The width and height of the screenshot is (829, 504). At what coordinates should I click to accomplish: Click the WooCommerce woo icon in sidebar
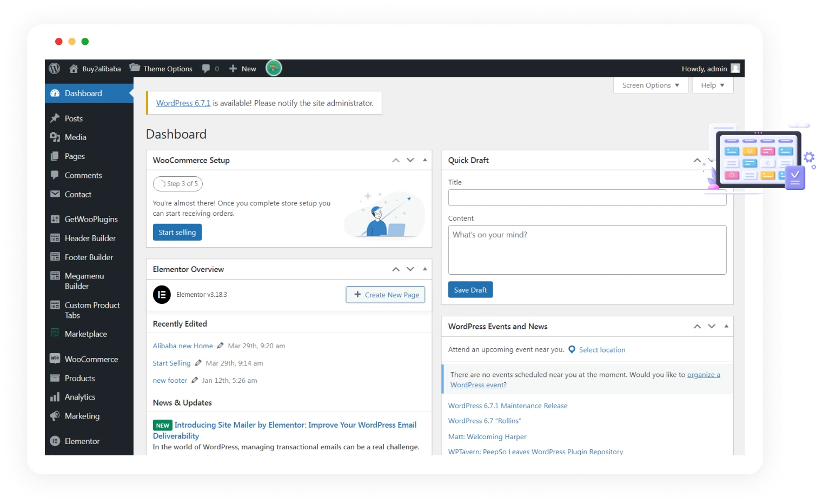55,359
